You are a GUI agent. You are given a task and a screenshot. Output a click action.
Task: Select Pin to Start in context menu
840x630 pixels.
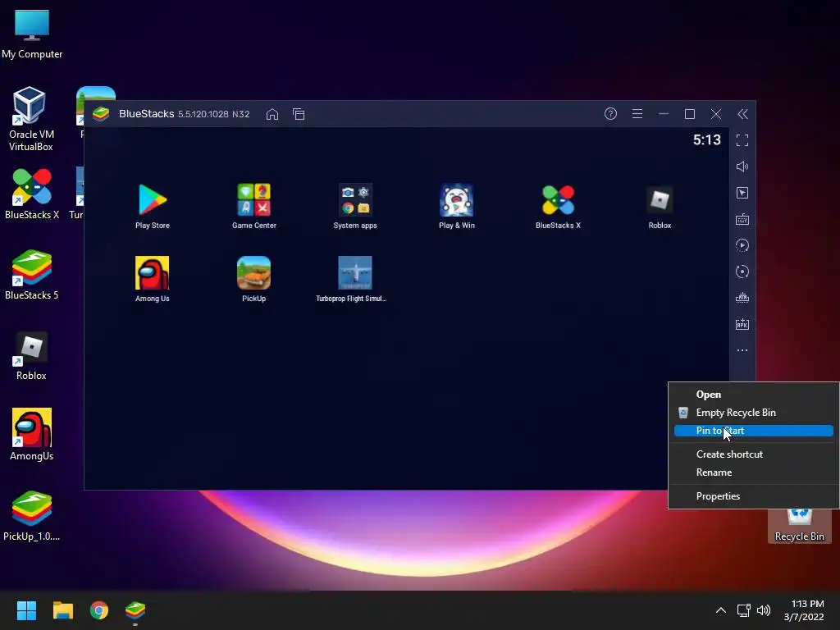pyautogui.click(x=754, y=431)
